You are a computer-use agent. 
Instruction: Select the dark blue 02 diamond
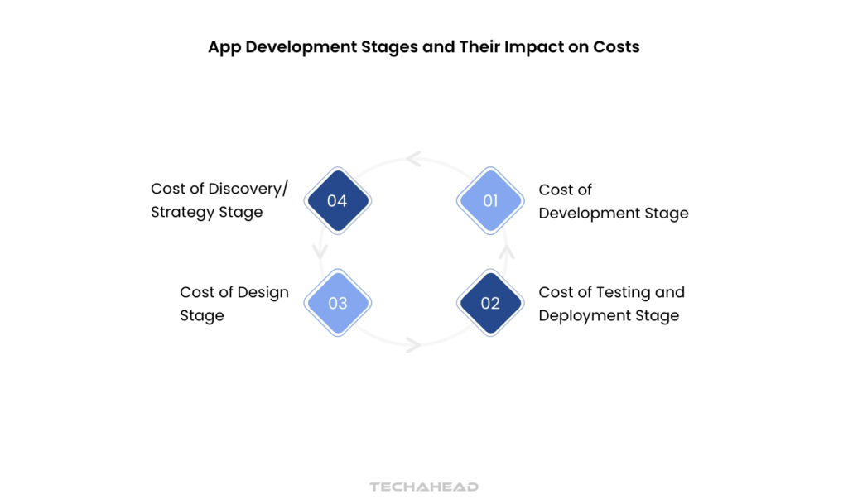[490, 303]
